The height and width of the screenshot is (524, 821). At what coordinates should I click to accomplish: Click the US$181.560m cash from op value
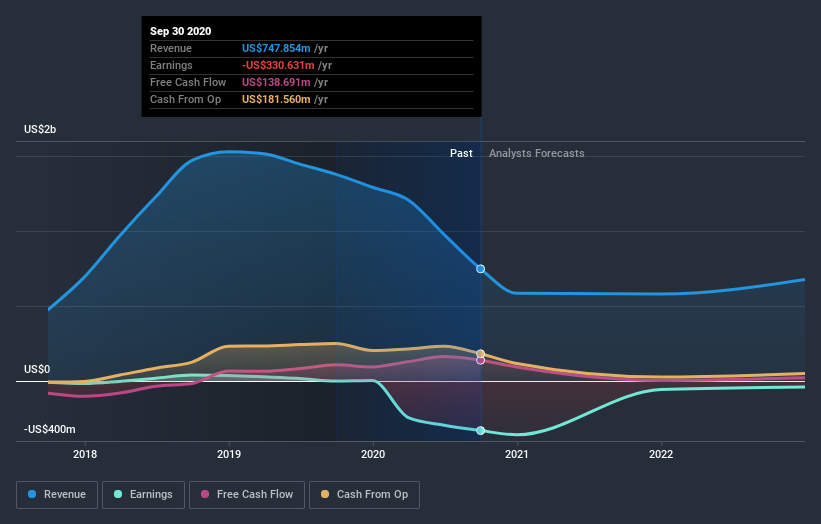[276, 99]
